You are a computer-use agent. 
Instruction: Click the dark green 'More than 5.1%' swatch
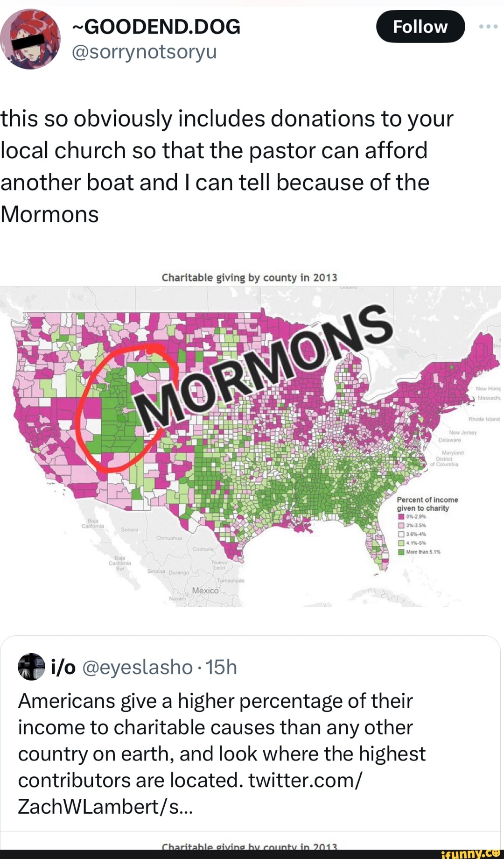[400, 552]
